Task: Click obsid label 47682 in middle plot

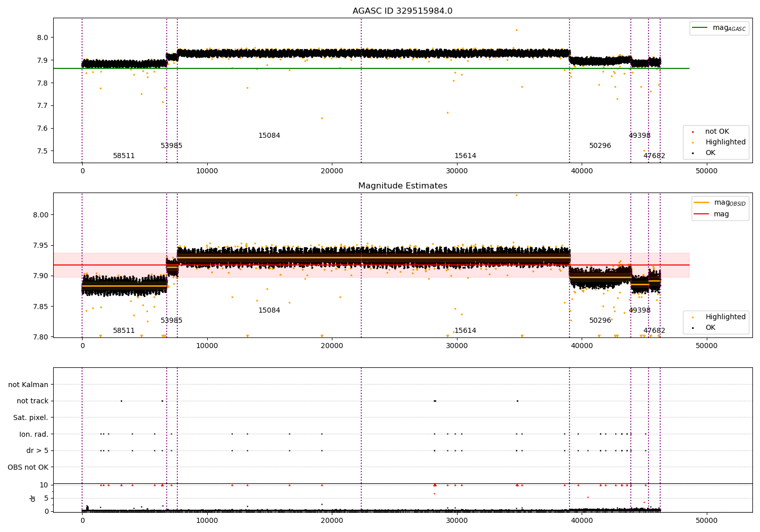Action: pos(654,331)
